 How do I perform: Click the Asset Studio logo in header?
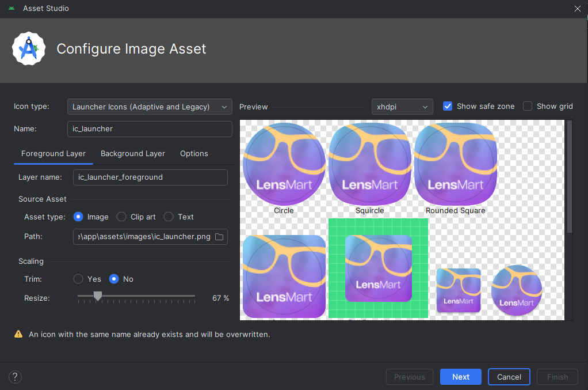click(x=29, y=49)
